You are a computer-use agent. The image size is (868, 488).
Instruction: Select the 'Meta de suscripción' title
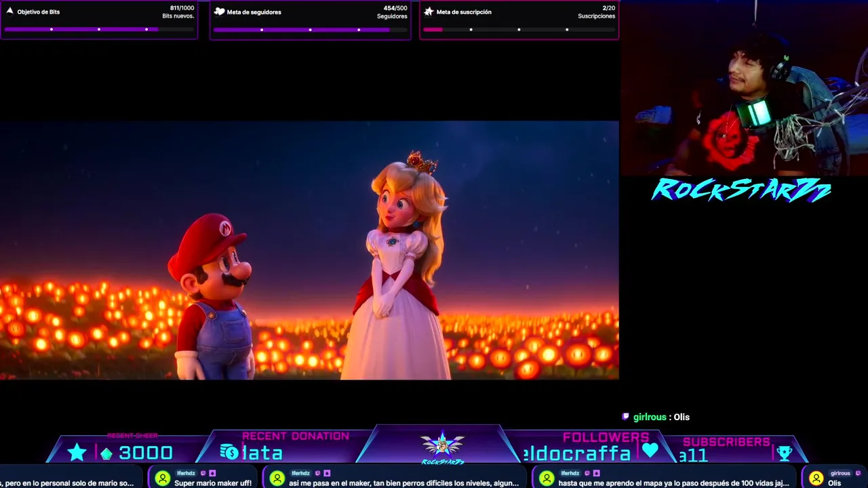pos(464,12)
